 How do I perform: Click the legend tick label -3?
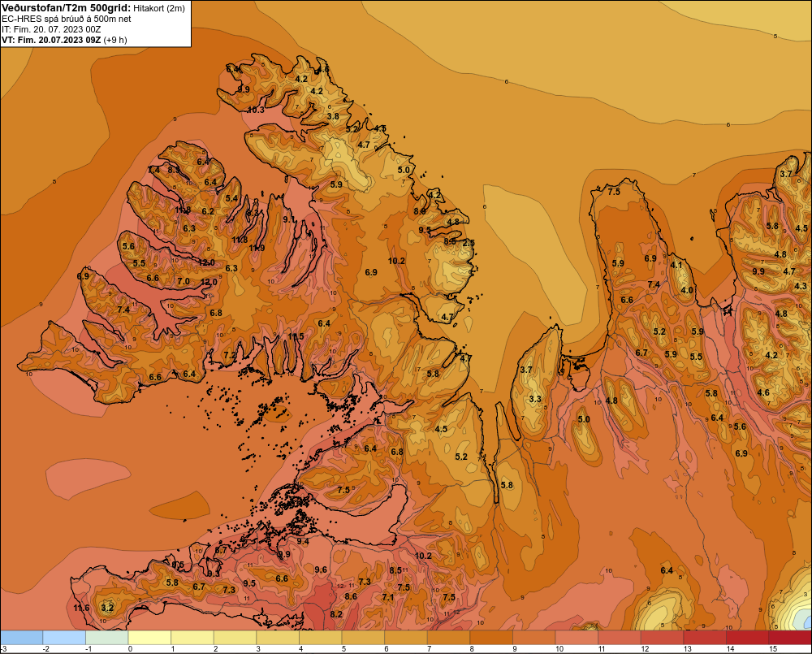[4, 649]
